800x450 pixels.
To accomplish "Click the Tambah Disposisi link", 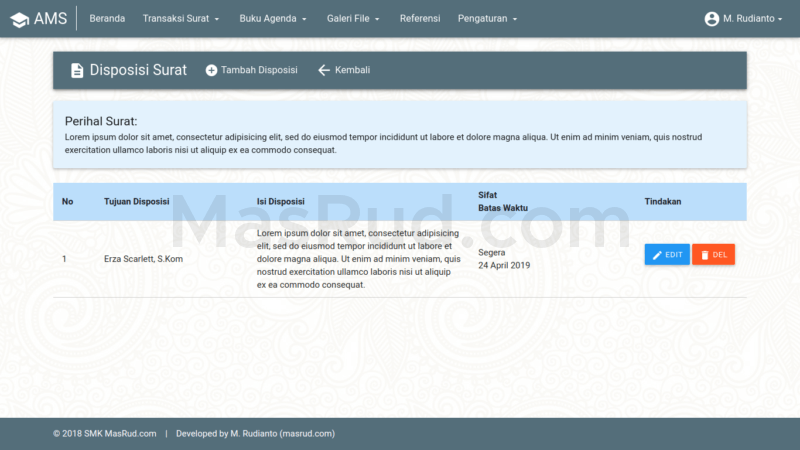I will click(x=259, y=70).
